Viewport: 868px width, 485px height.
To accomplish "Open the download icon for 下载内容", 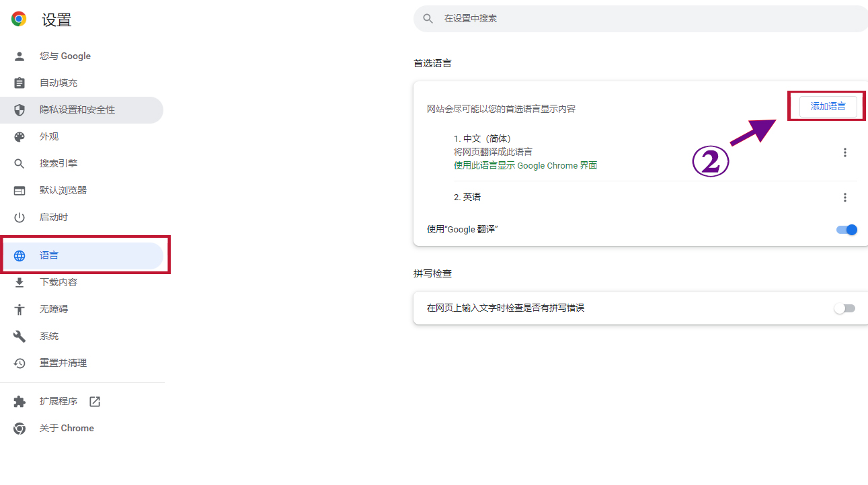I will click(x=19, y=282).
